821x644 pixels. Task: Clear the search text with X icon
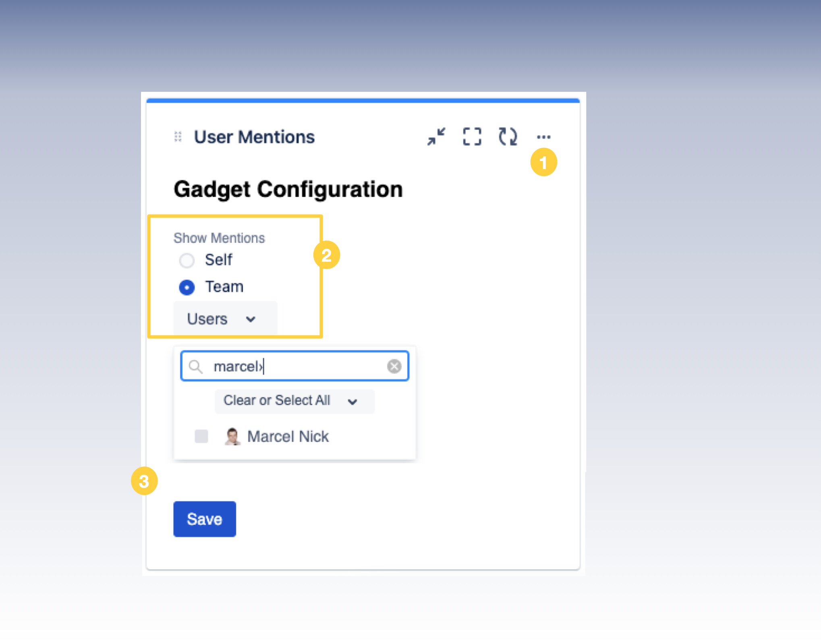point(394,366)
